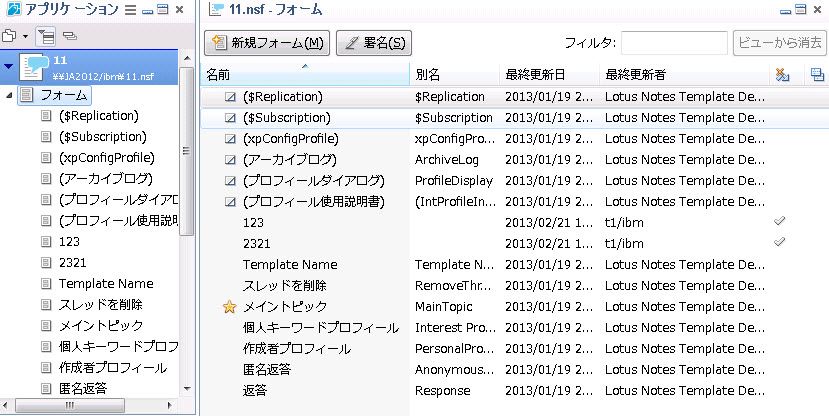The height and width of the screenshot is (416, 829).
Task: Click the crossed-pencil column header icon
Action: (x=782, y=75)
